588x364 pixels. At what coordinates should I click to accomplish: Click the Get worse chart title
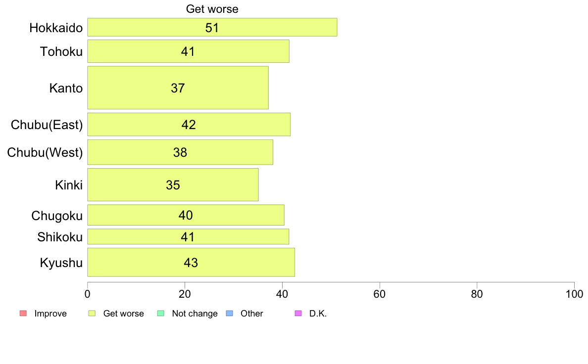(x=212, y=9)
